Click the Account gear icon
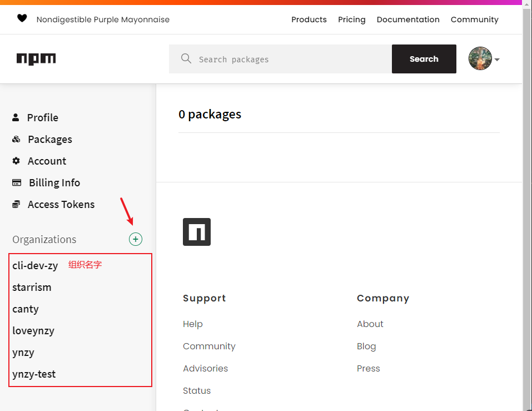The height and width of the screenshot is (411, 532). (16, 161)
